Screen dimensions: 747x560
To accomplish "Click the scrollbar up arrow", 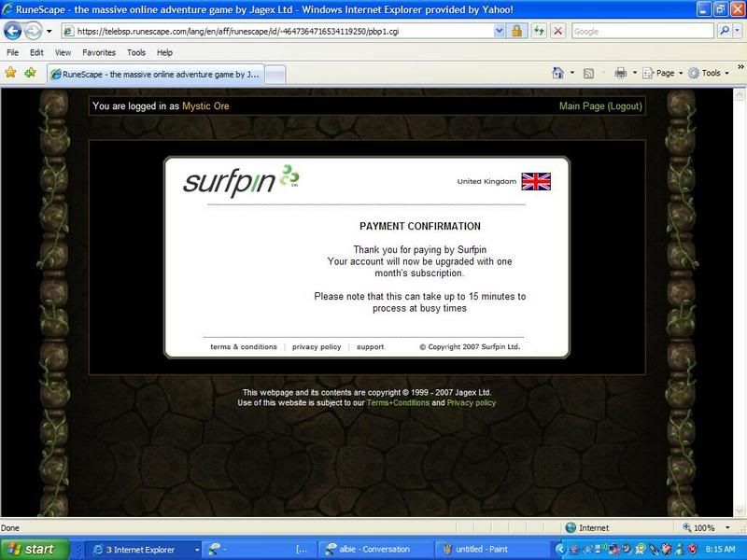I will [739, 94].
